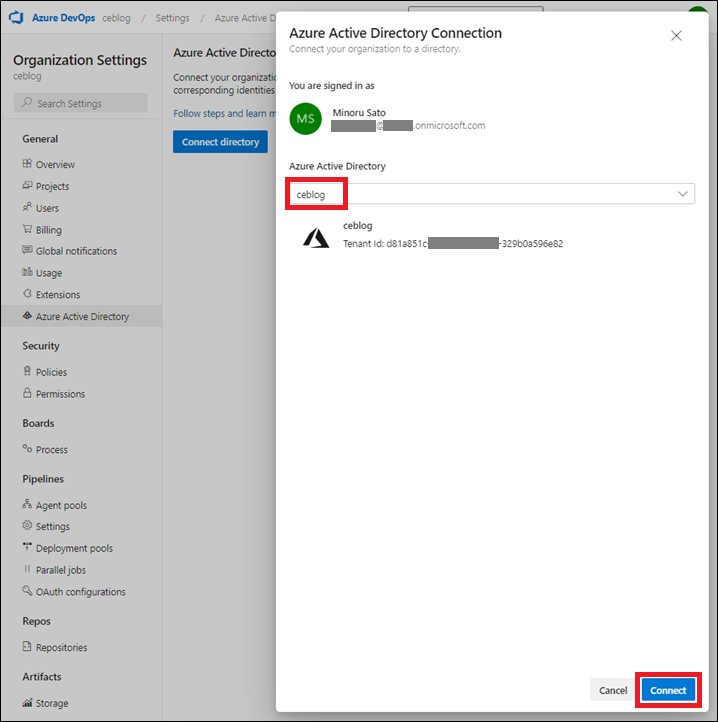Click the Cancel button in dialog
The image size is (718, 722).
click(x=613, y=690)
